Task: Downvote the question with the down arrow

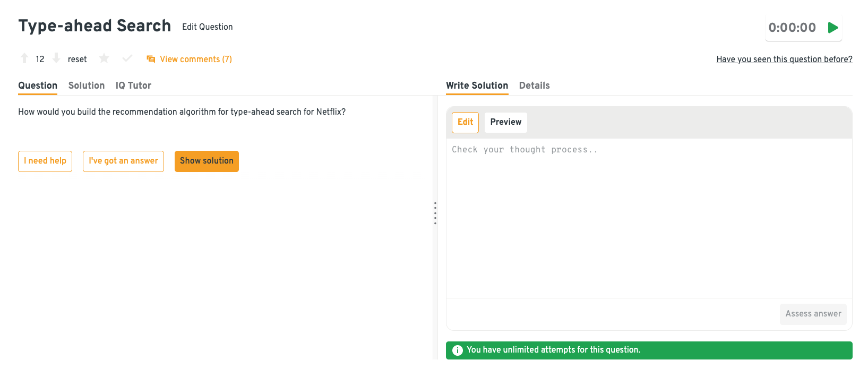Action: click(56, 58)
